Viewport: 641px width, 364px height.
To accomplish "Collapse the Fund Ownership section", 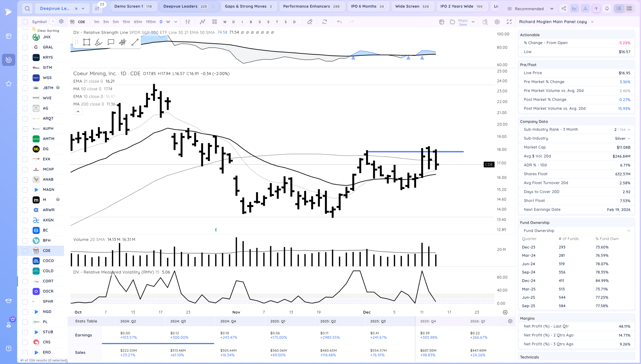I will [x=629, y=231].
